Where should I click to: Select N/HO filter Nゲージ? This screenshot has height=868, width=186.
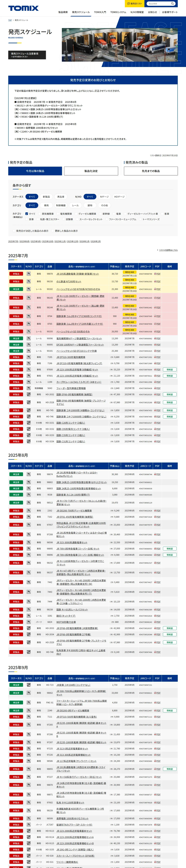[104, 196]
